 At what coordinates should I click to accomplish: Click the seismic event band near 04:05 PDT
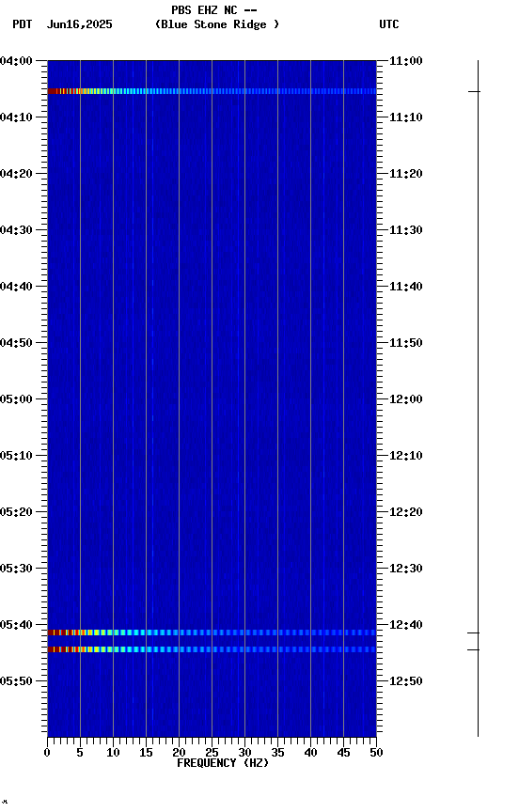tap(212, 91)
